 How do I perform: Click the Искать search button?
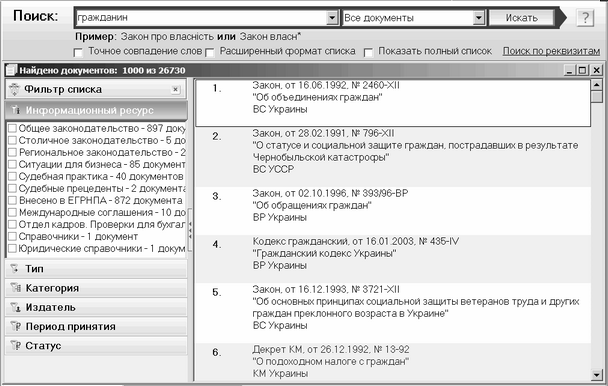[x=522, y=18]
